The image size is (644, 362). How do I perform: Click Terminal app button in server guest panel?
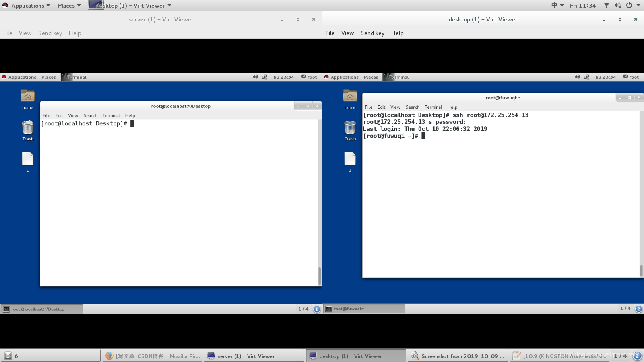tap(74, 77)
